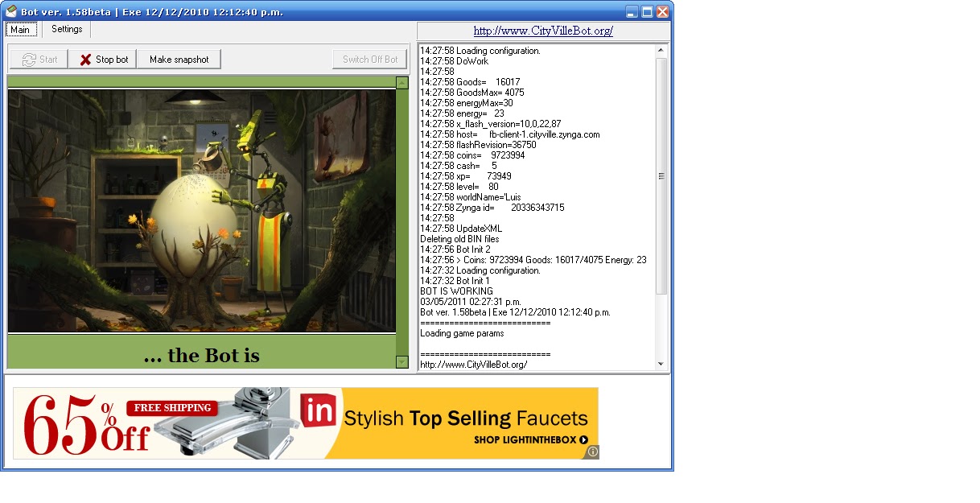Click the '... the Bot is' caption text

[202, 356]
